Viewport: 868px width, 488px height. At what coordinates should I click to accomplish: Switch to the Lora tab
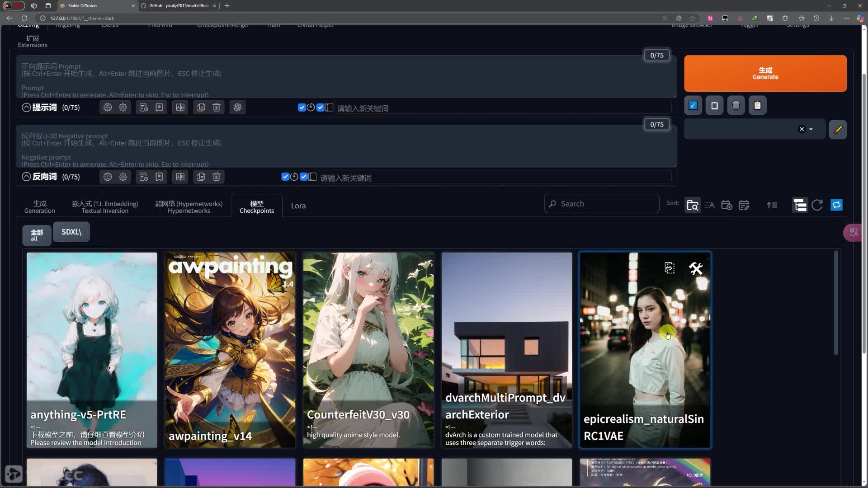298,206
